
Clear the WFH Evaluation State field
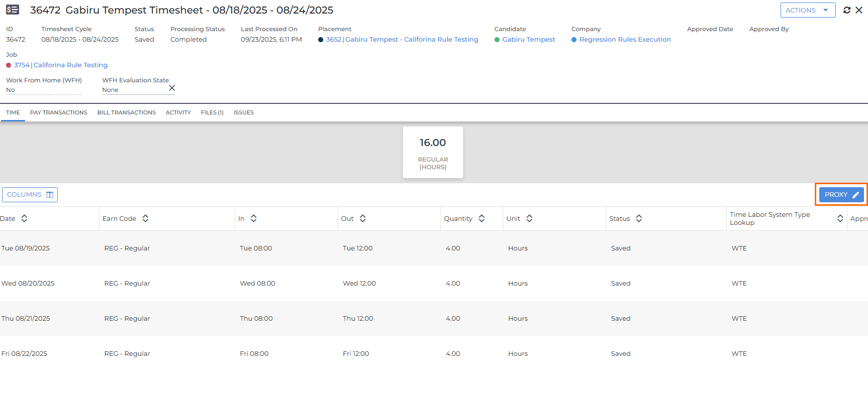pyautogui.click(x=172, y=88)
